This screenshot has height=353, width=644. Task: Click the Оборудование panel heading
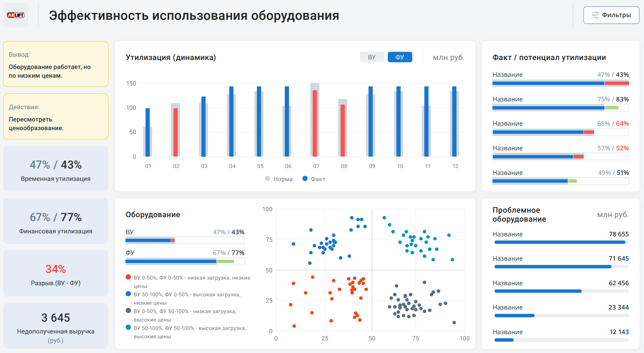click(153, 215)
